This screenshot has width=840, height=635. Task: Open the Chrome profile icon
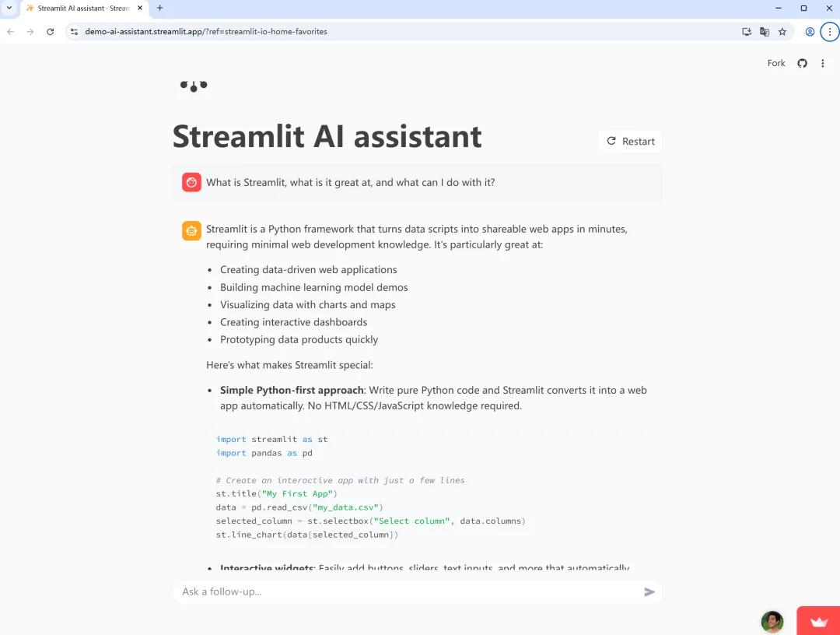tap(810, 32)
